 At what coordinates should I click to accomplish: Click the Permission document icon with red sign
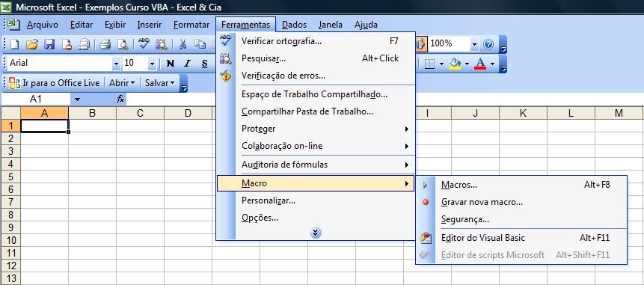67,44
